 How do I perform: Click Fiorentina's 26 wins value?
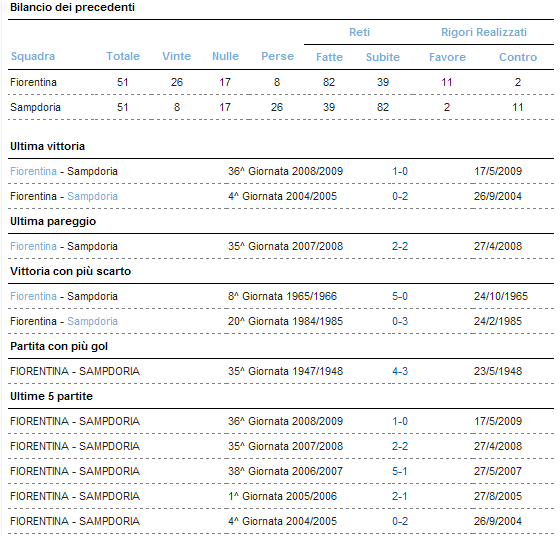point(177,82)
